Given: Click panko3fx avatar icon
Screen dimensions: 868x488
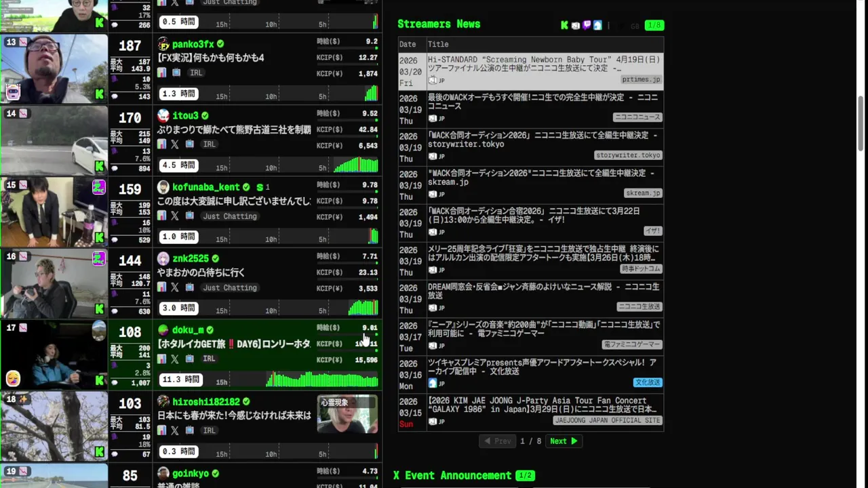Looking at the screenshot, I should click(163, 44).
